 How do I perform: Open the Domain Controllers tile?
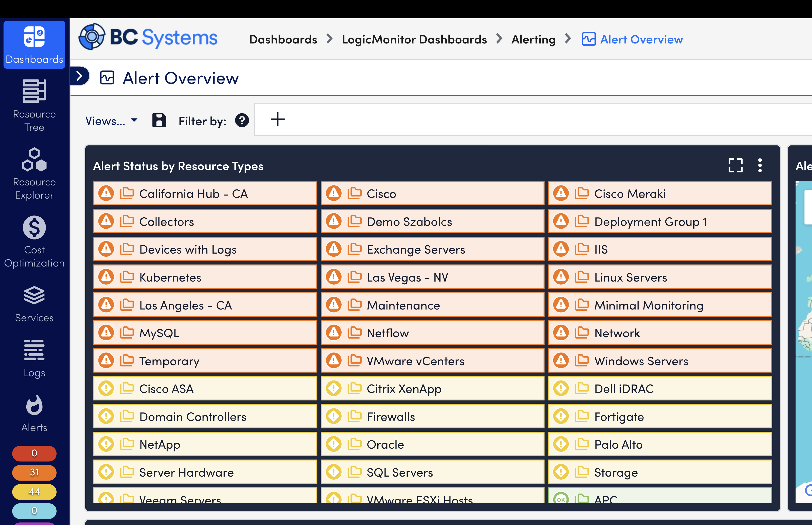(x=205, y=416)
